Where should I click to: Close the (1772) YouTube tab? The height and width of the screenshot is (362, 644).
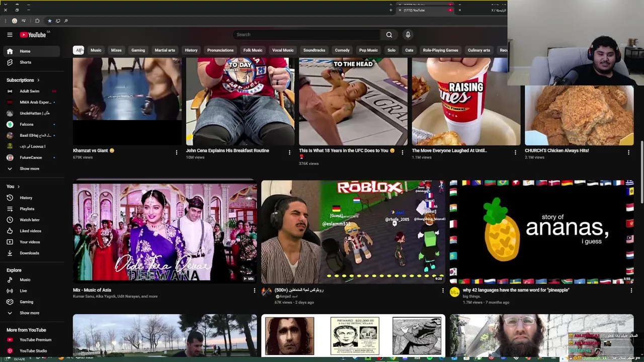point(400,10)
